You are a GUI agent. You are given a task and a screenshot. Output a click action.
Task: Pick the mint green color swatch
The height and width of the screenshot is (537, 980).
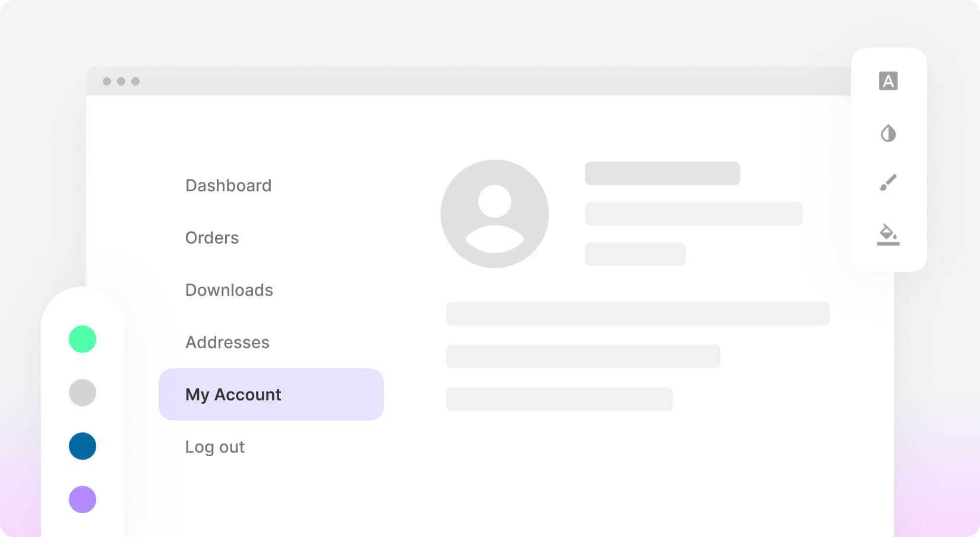coord(83,339)
